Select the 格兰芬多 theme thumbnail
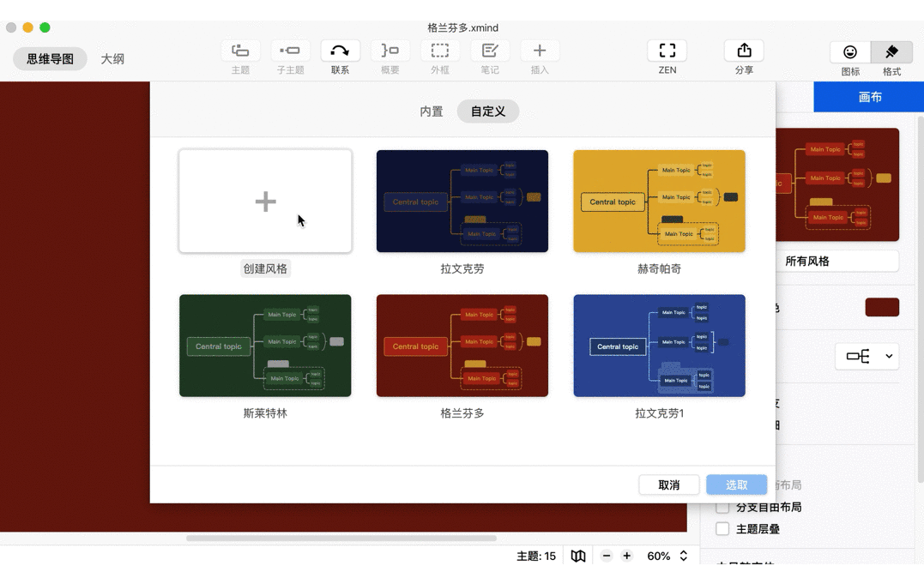This screenshot has height=584, width=924. point(462,346)
